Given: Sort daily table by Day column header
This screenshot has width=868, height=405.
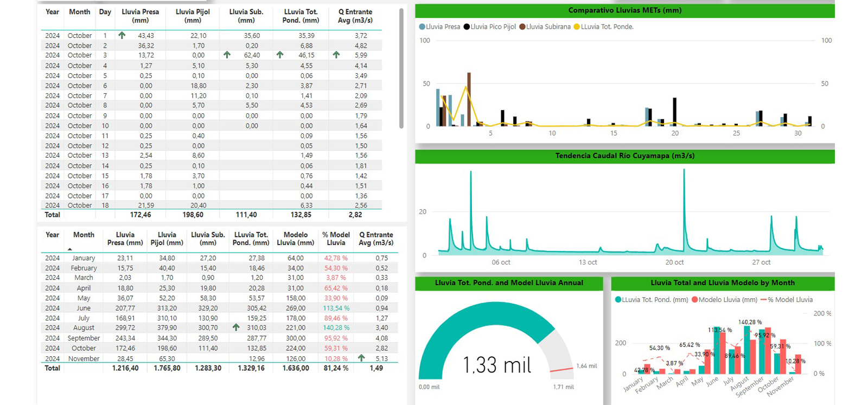Looking at the screenshot, I should [x=105, y=12].
